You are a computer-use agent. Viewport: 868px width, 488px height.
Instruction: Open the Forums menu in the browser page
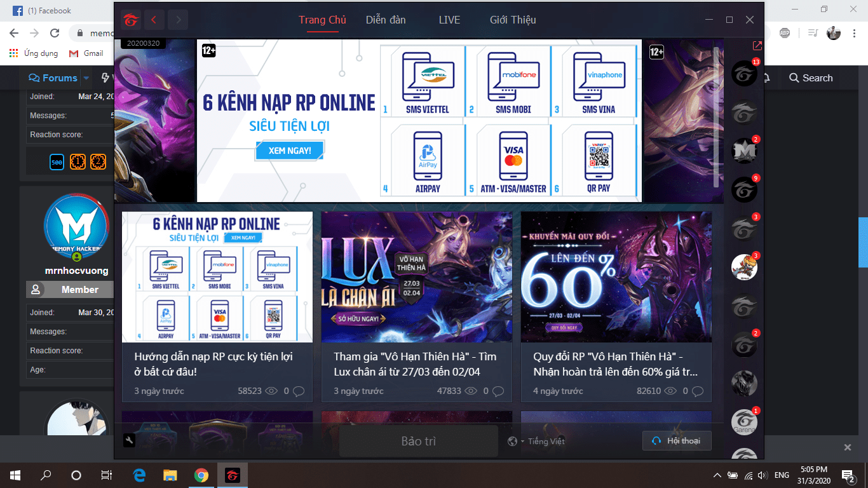point(53,78)
